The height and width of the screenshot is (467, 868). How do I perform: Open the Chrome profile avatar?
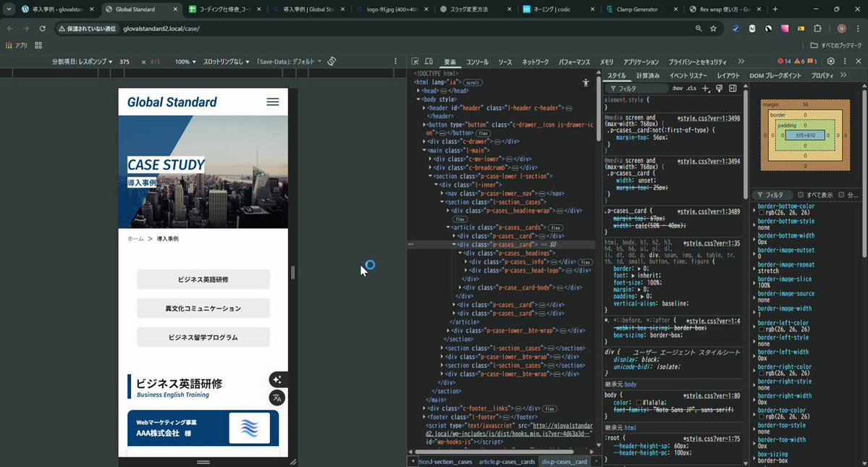point(841,28)
